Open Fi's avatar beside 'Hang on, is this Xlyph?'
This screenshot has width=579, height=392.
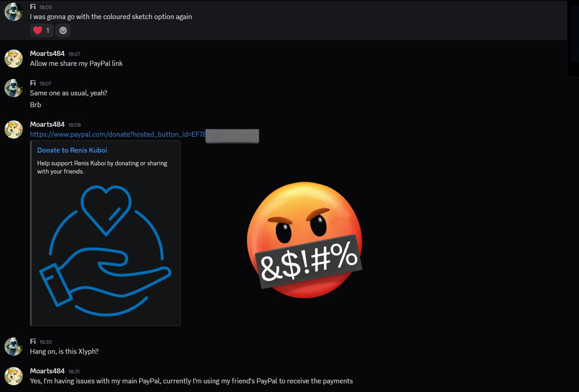[14, 347]
